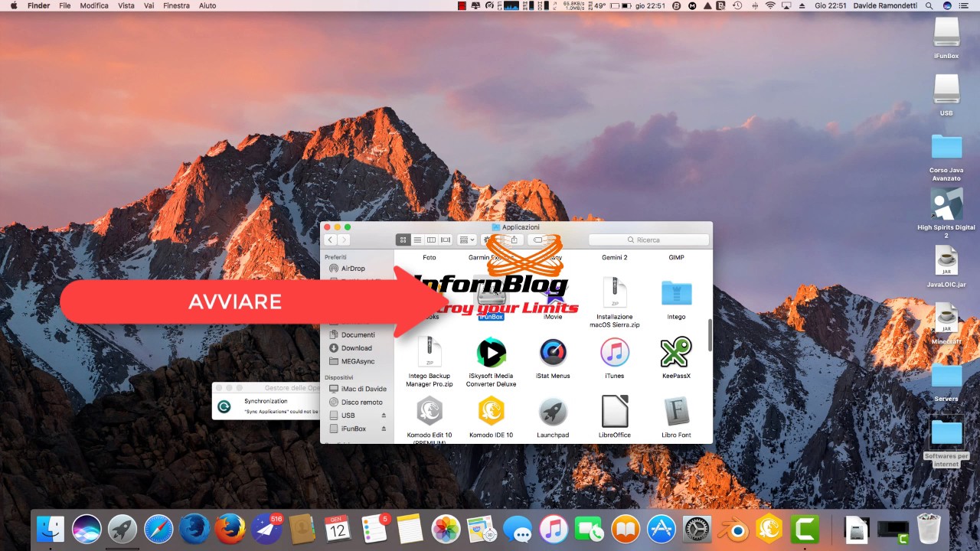Eject the iFunBox volume in sidebar
This screenshot has height=551, width=980.
point(384,429)
